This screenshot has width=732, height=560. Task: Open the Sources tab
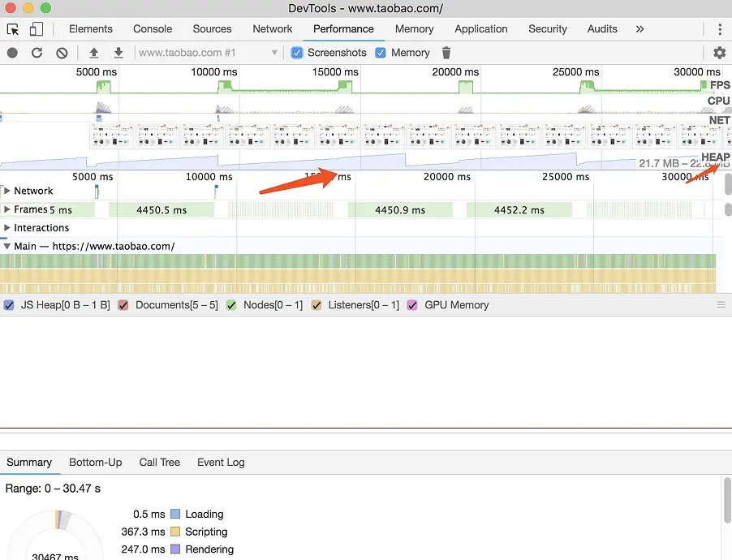click(x=212, y=29)
